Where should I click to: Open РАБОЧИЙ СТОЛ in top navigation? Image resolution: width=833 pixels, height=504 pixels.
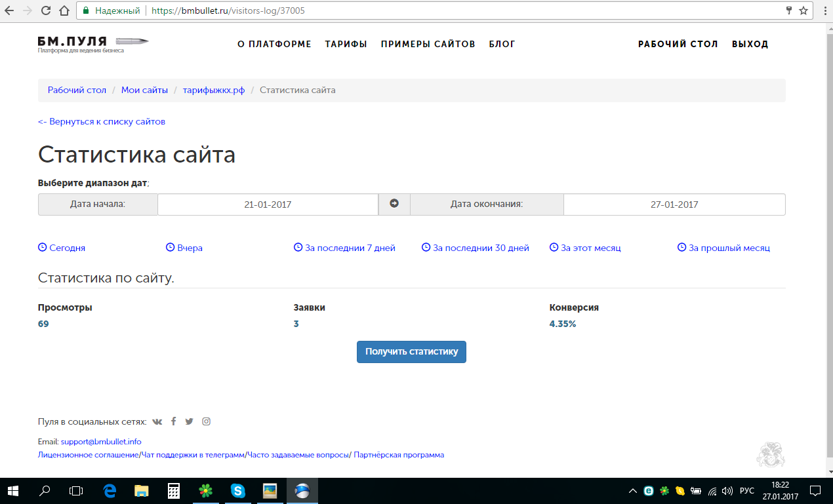[x=678, y=44]
